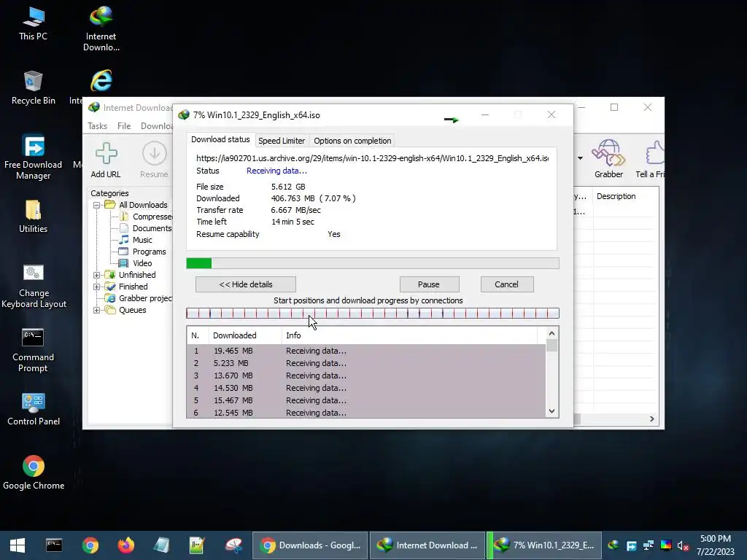
Task: Collapse All Downloads tree node
Action: tap(97, 205)
